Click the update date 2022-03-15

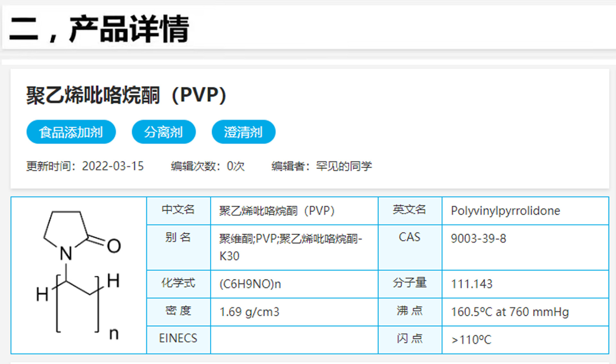tap(113, 166)
